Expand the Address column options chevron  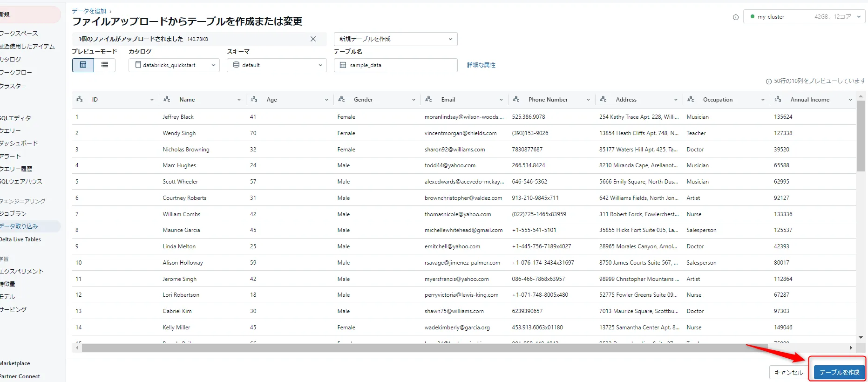click(676, 100)
